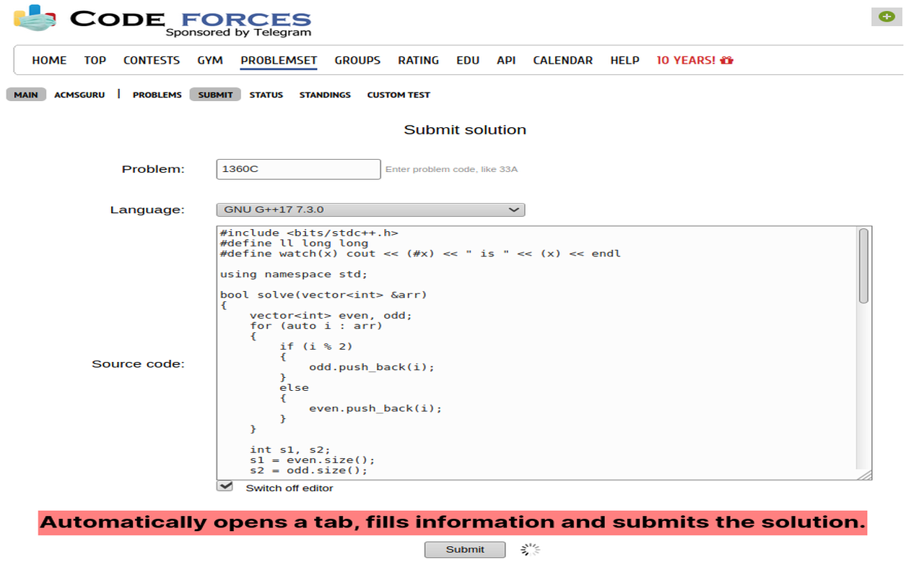Viewport: 924px width, 578px height.
Task: Switch to the PROBLEMS tab
Action: pyautogui.click(x=157, y=95)
